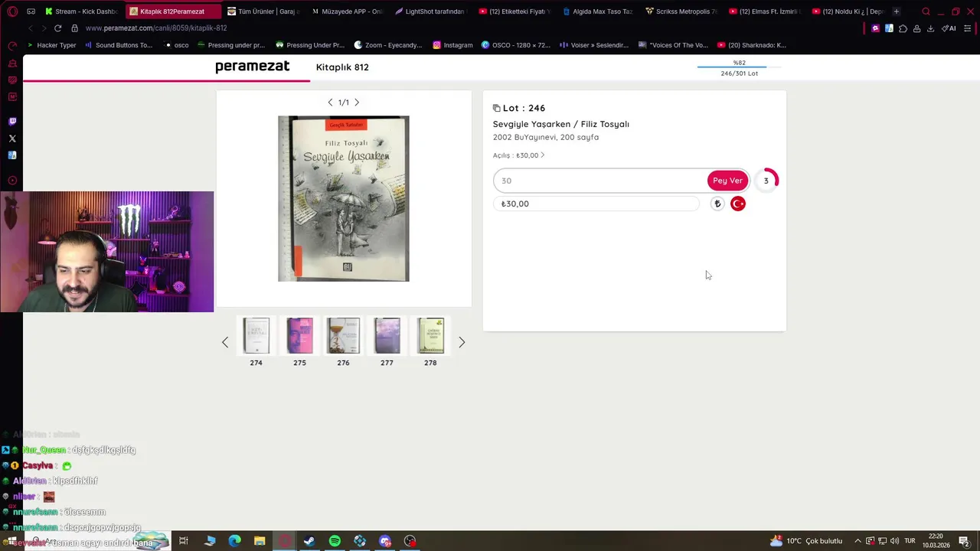Screen dimensions: 980x551
Task: Open the Twitch sidebar icon
Action: 12,122
